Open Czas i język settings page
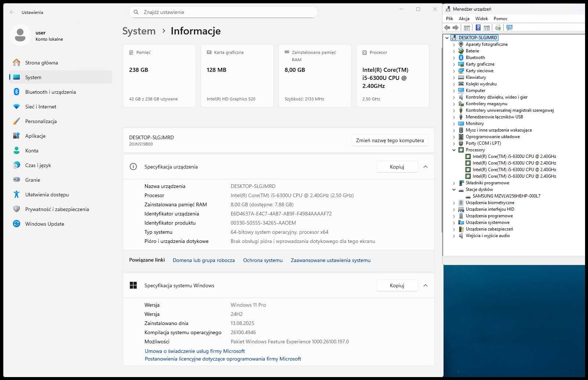Viewport: 588px width, 380px height. tap(61, 165)
